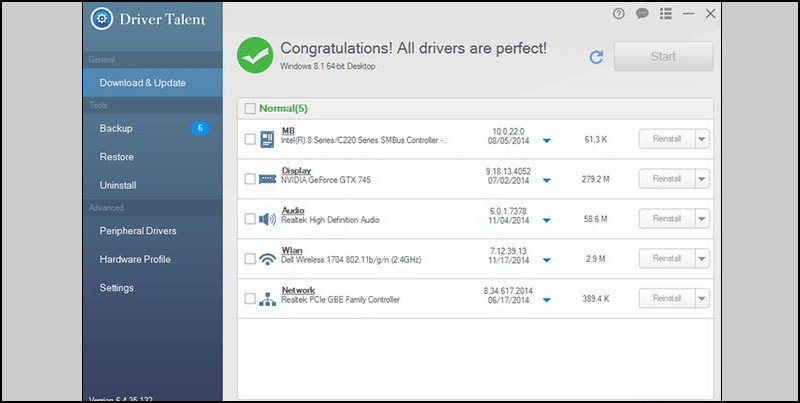Click 'Congratulations! All drivers are perfect!' heading
This screenshot has width=800, height=403.
[414, 48]
